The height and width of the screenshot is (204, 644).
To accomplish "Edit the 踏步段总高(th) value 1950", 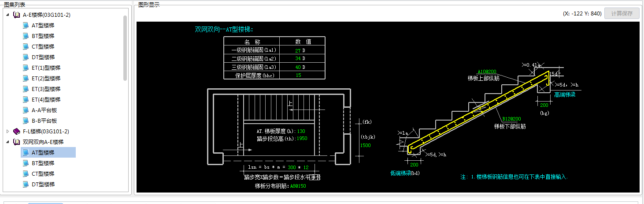I will [x=302, y=138].
